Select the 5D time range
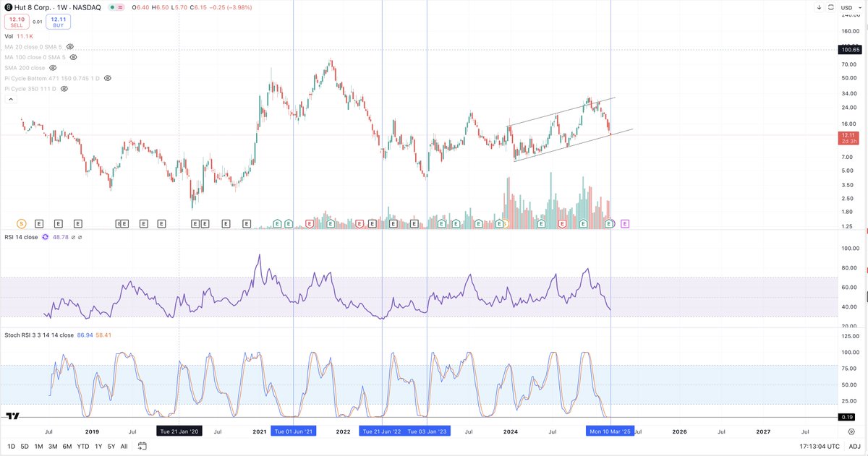 25,447
